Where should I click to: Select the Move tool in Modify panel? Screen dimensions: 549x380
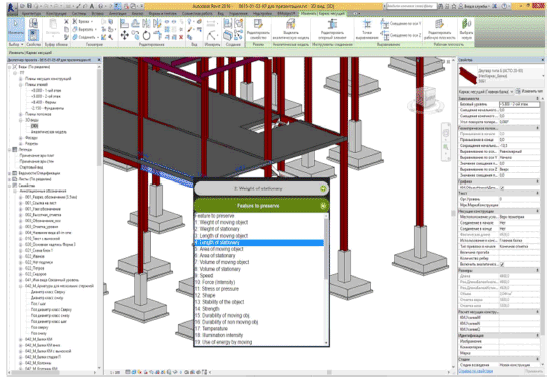tap(125, 35)
